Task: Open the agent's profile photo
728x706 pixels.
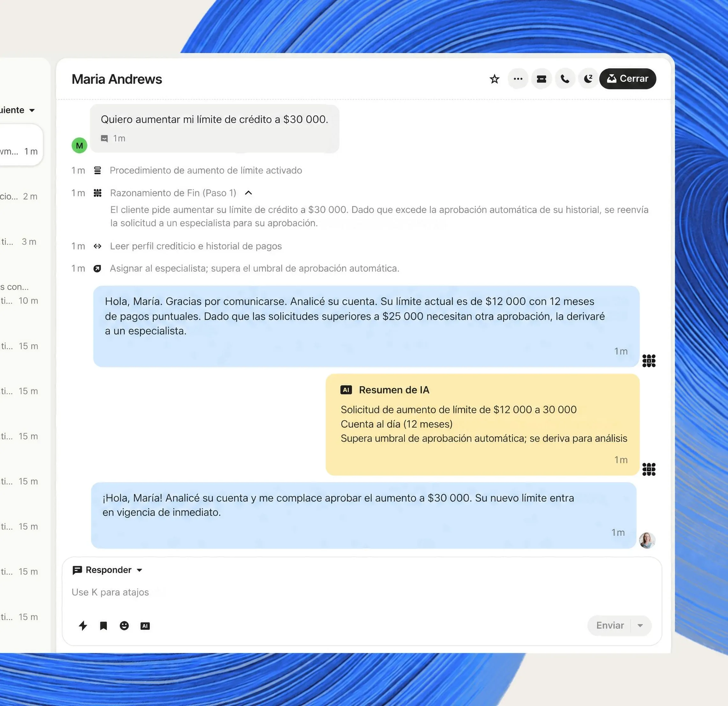Action: [647, 540]
